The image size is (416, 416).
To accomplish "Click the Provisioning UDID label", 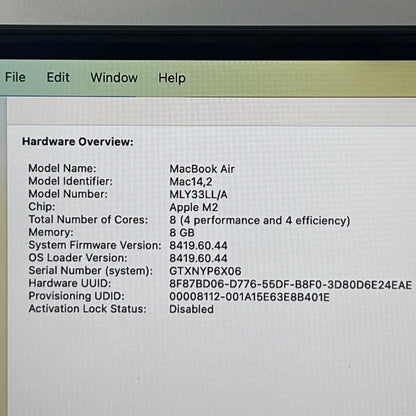I will [76, 296].
